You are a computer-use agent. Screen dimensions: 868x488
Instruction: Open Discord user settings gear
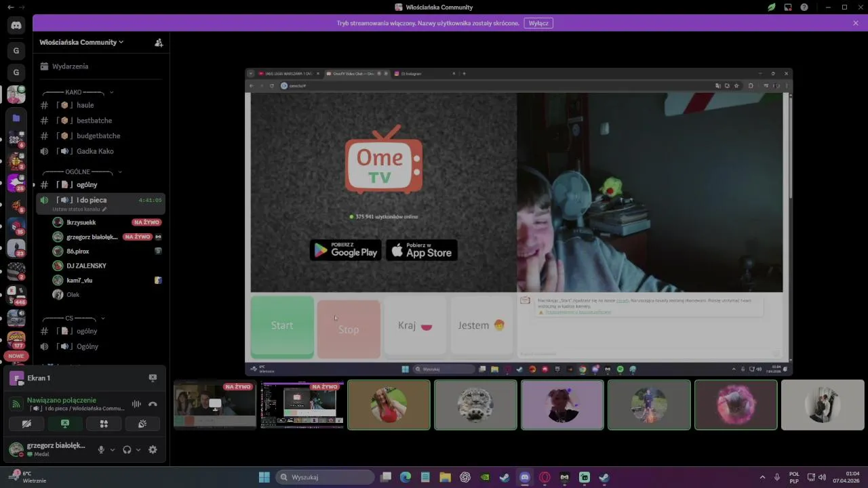click(x=153, y=449)
